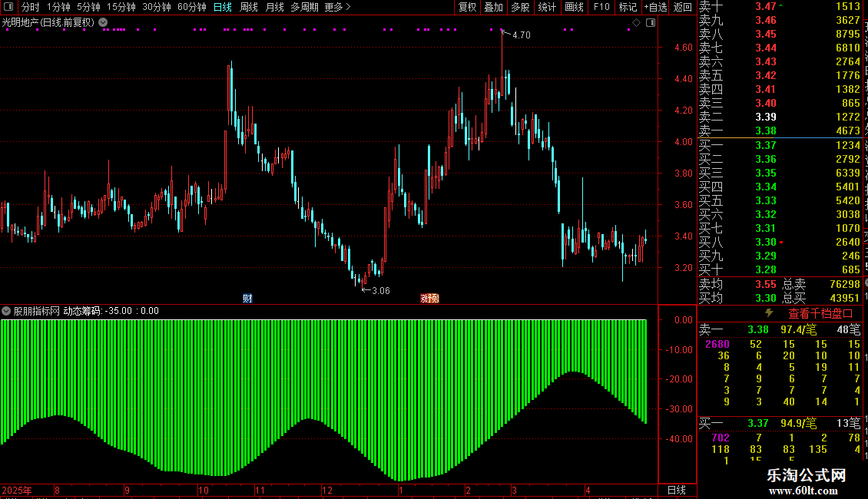Click 2025年 on the time axis
Screen dimensions: 868x499
point(17,491)
